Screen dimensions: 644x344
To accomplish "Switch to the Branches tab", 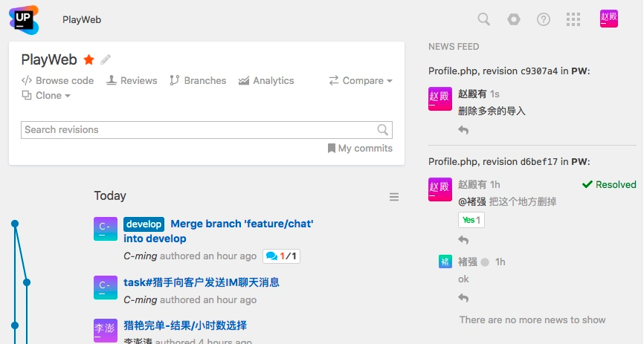I will pos(198,80).
